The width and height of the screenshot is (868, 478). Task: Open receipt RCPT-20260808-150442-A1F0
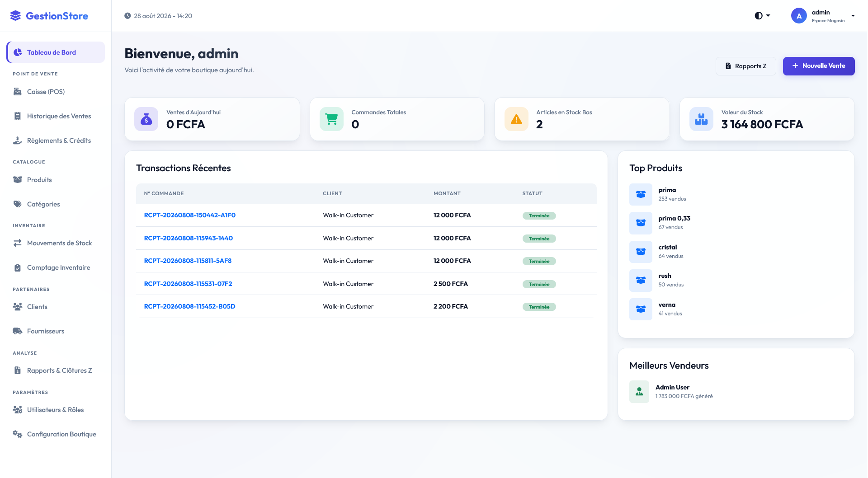[190, 216]
